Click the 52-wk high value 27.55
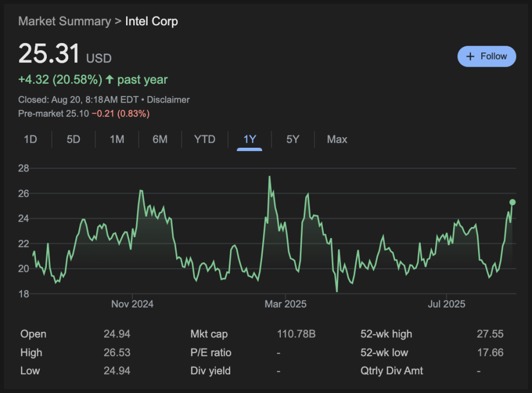This screenshot has width=532, height=393. pos(490,334)
